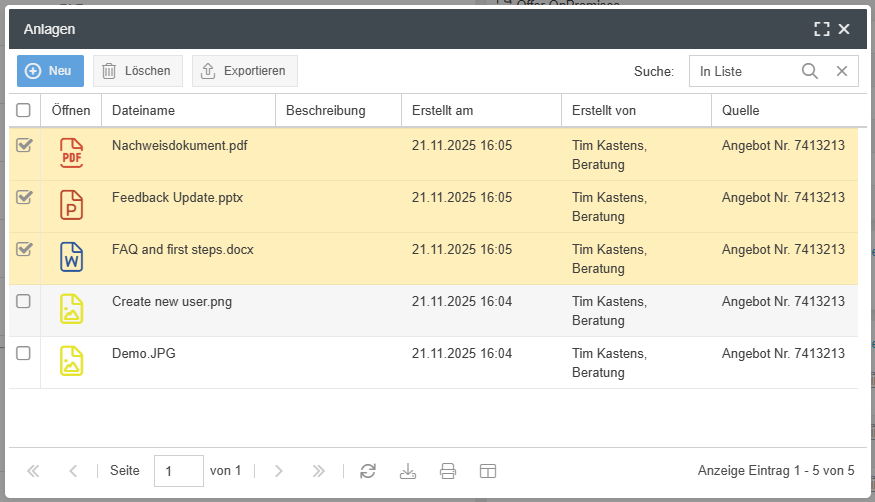
Task: Click the Neu button
Action: pos(50,71)
